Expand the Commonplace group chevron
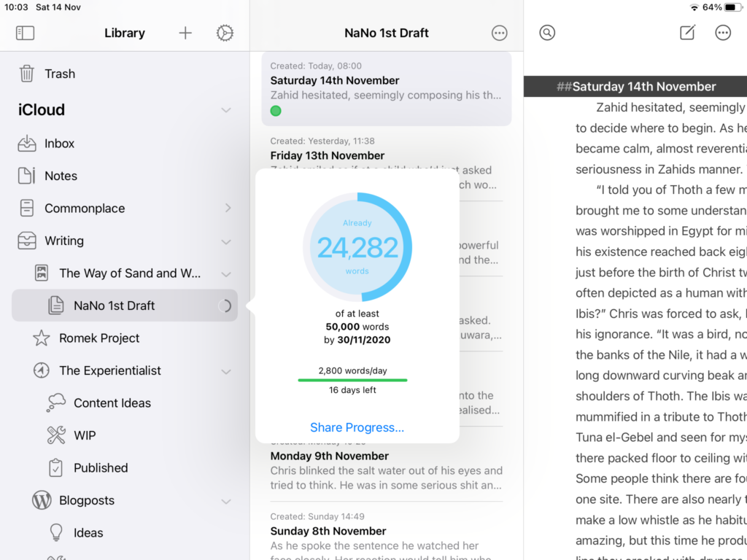 (228, 208)
